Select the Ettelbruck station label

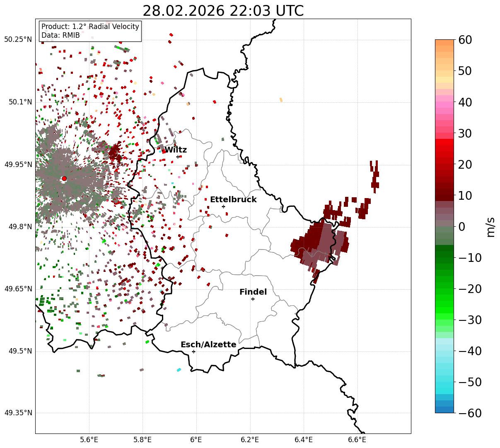[x=233, y=200]
